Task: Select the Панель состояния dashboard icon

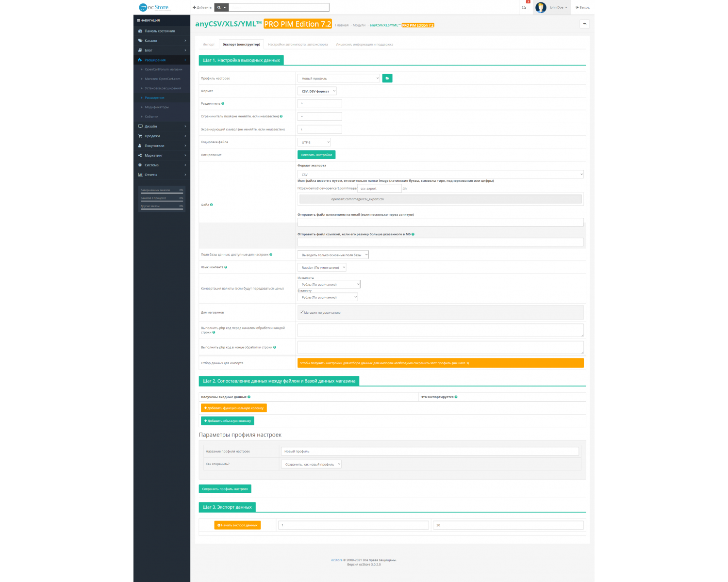Action: (x=139, y=31)
